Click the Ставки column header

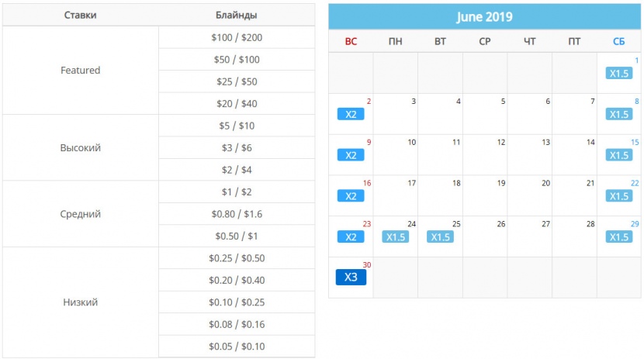81,15
